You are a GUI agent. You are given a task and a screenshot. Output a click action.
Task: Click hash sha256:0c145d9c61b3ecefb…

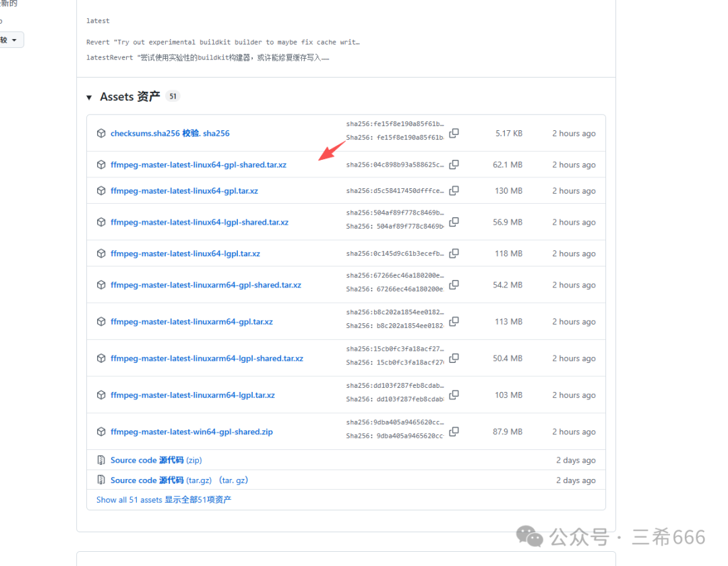click(x=395, y=253)
